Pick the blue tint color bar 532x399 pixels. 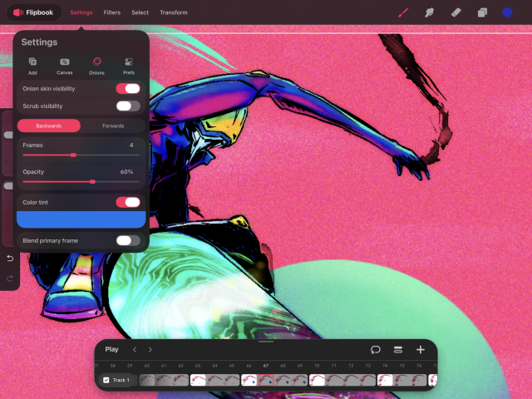(x=81, y=219)
